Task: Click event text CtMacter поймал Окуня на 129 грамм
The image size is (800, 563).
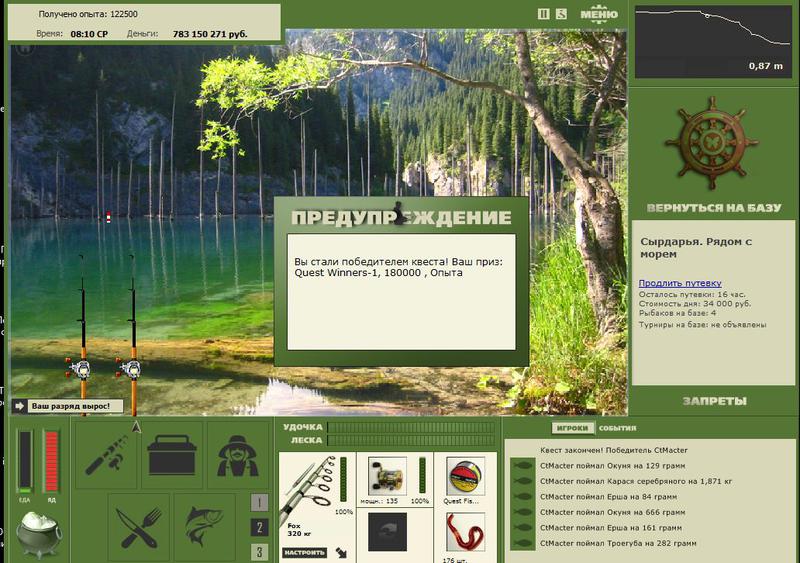Action: tap(612, 466)
